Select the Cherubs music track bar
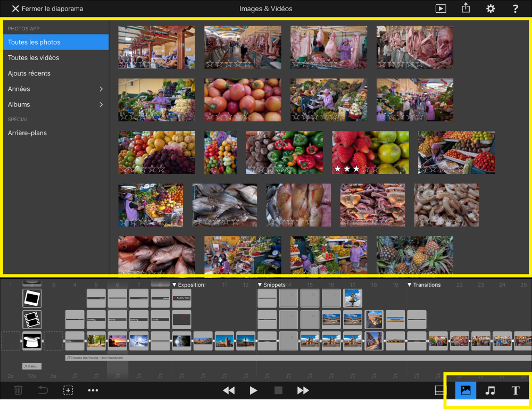Image resolution: width=532 pixels, height=409 pixels. coord(298,358)
